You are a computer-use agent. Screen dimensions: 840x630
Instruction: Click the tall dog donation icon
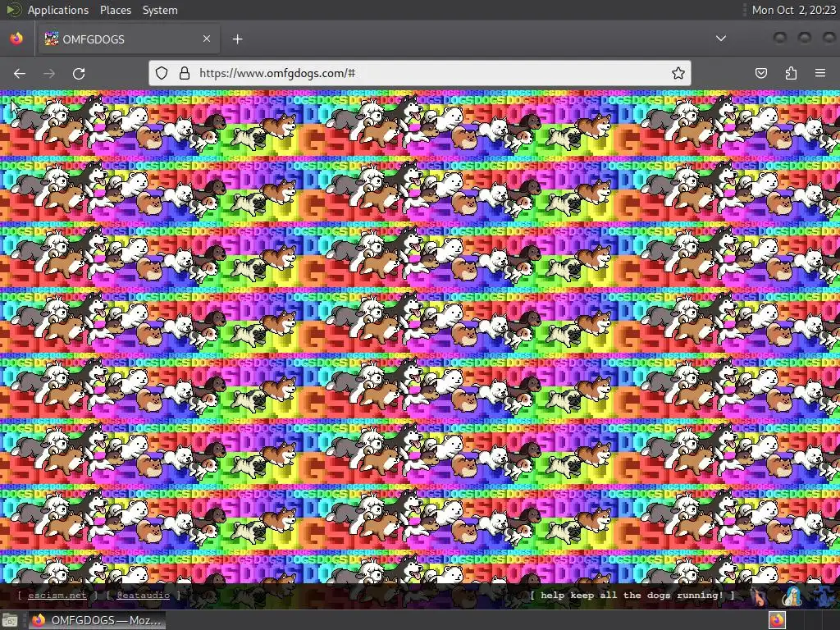pyautogui.click(x=758, y=596)
